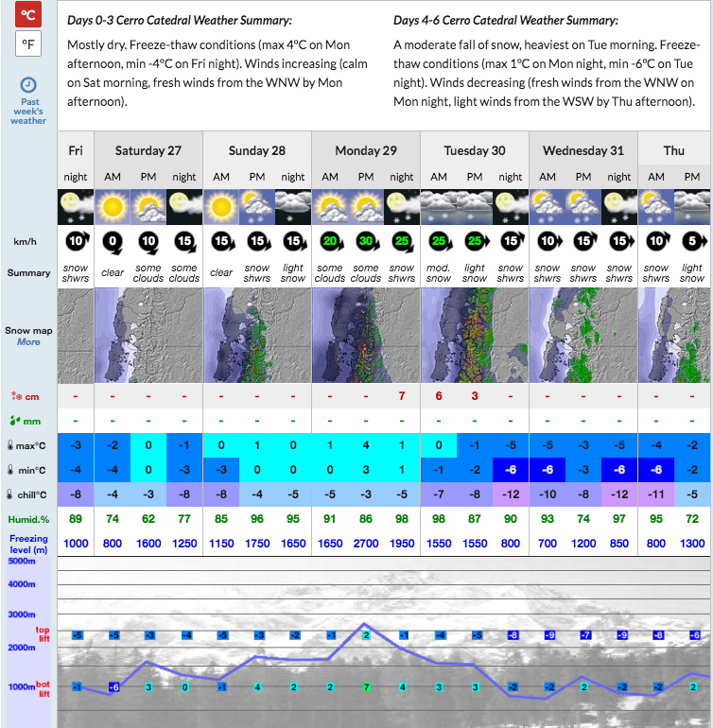
Task: Click Monday PM freezing level 2700
Action: (366, 544)
